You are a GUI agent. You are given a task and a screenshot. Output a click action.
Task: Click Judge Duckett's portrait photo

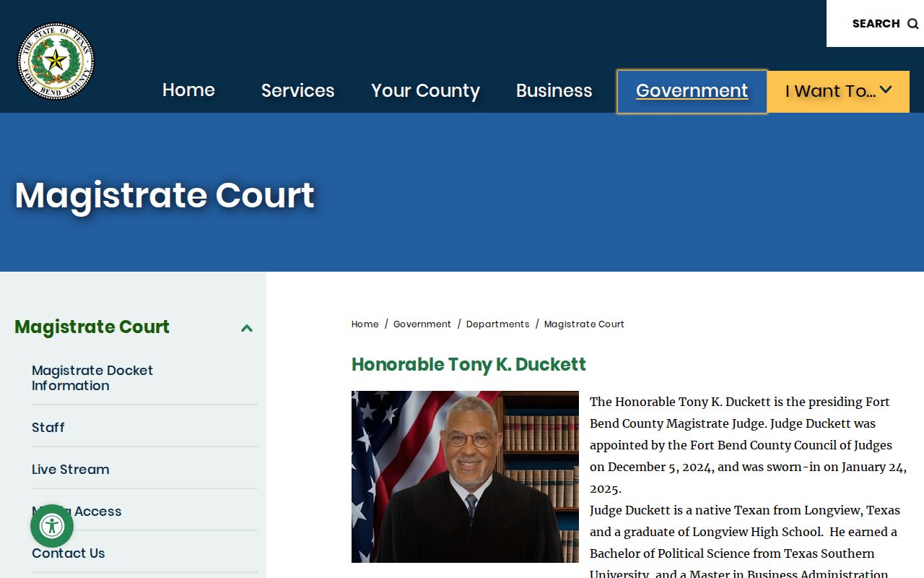coord(465,477)
